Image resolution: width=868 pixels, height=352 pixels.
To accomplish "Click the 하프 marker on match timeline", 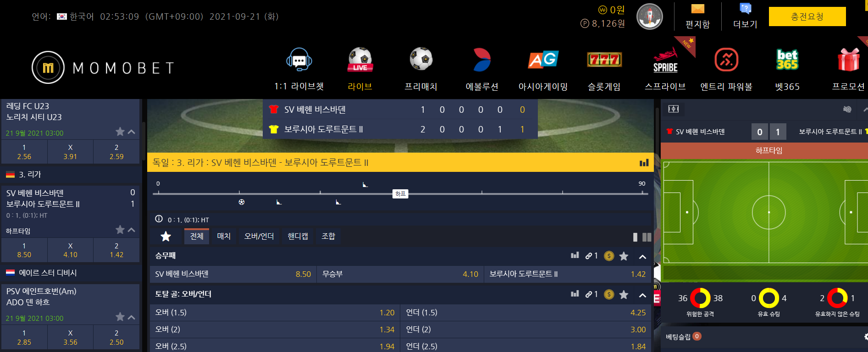I will point(400,194).
